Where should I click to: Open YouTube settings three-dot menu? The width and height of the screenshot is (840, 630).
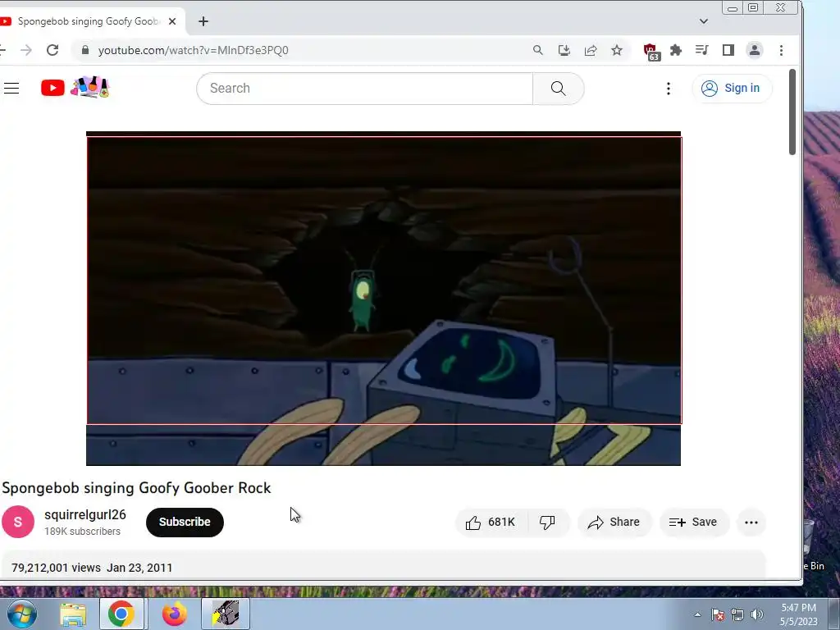668,89
